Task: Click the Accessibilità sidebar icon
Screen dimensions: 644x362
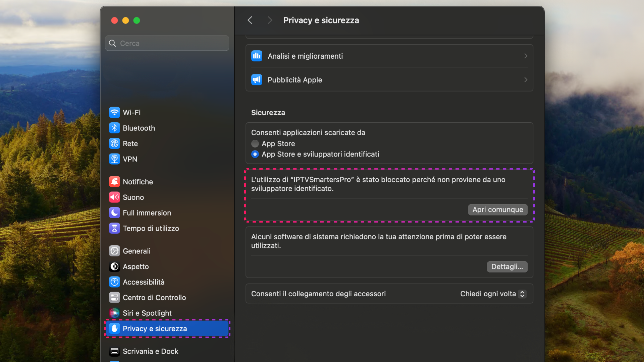Action: click(x=114, y=282)
